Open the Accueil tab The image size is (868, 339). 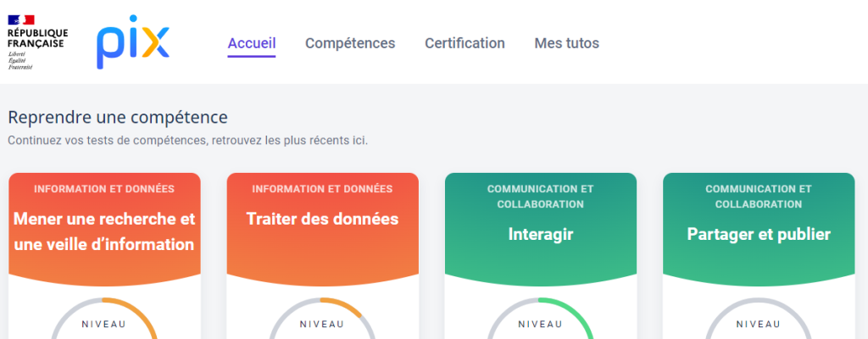[252, 43]
